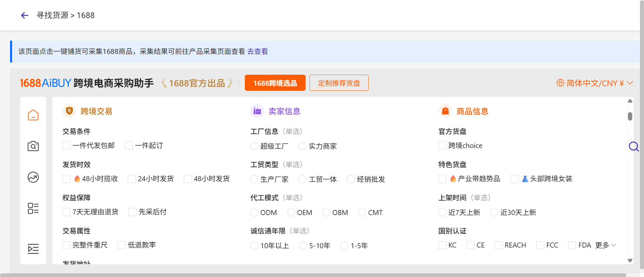This screenshot has height=277, width=644.
Task: Expand 更多 certifications list
Action: pyautogui.click(x=605, y=245)
